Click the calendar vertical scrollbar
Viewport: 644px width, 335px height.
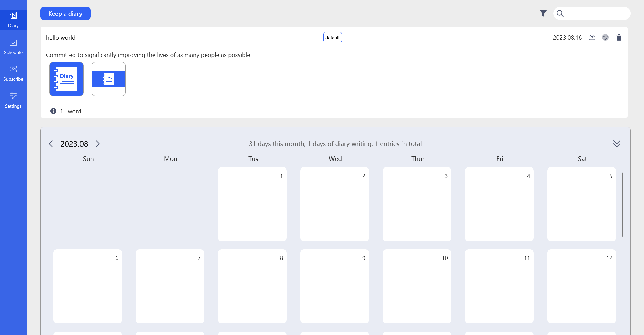(623, 204)
